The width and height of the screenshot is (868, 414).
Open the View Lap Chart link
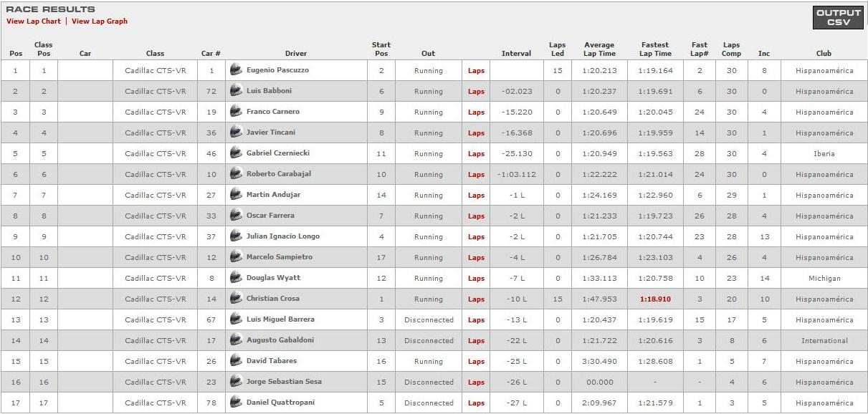coord(34,21)
